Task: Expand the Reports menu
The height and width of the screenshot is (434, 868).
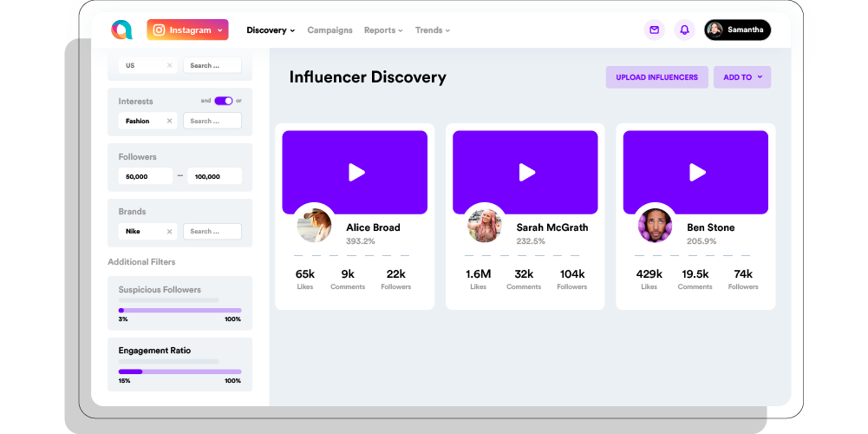Action: coord(383,30)
